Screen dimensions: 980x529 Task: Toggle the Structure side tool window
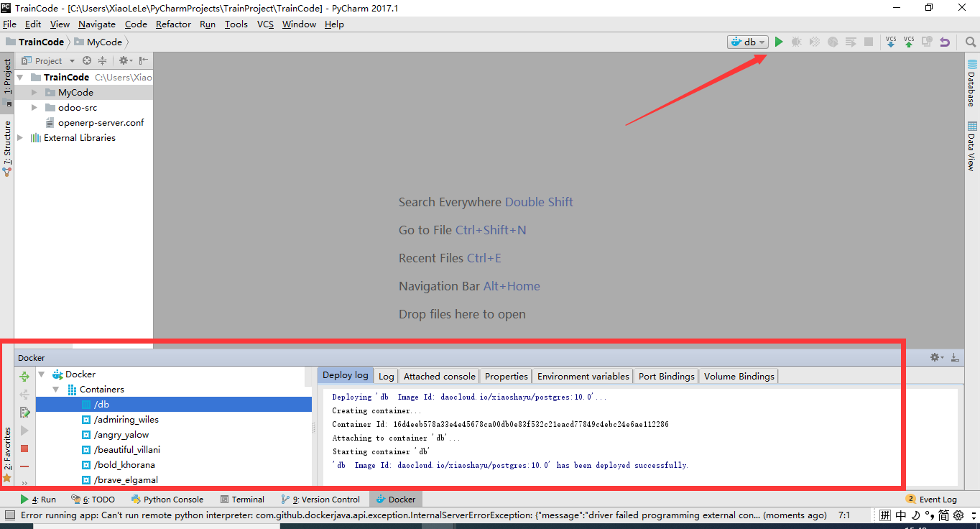point(7,149)
